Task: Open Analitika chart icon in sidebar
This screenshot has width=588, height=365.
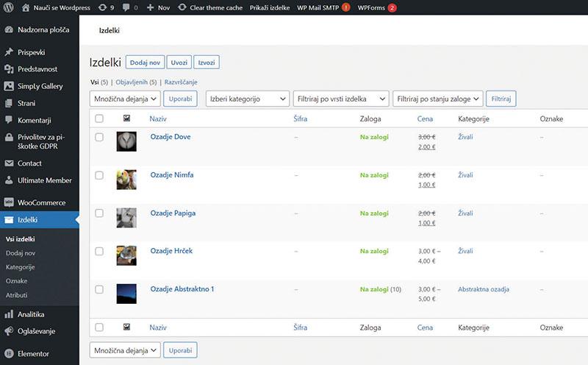Action: point(9,314)
